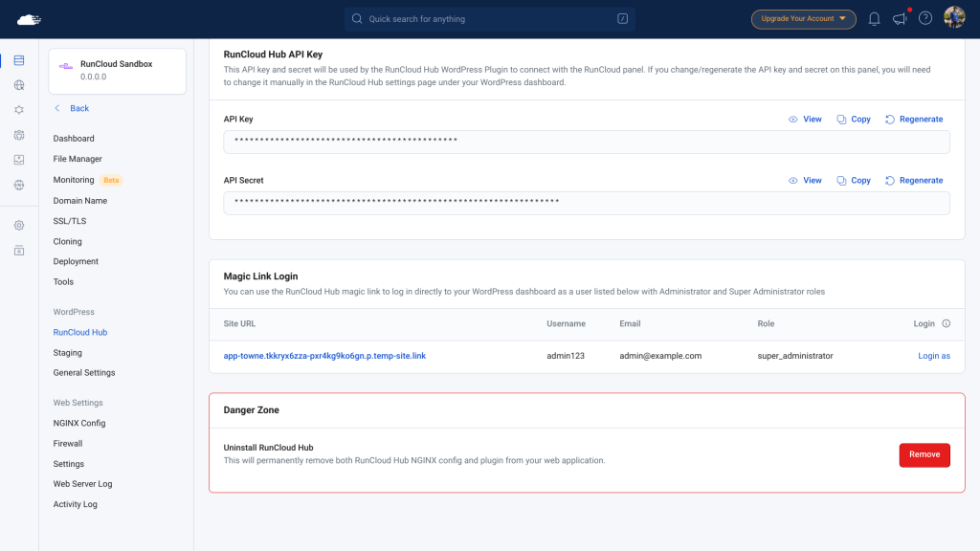The width and height of the screenshot is (980, 551).
Task: Copy the API Key
Action: (854, 120)
